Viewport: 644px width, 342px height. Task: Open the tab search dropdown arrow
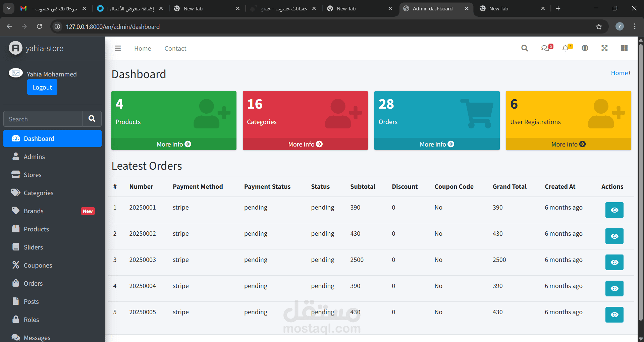[x=8, y=8]
